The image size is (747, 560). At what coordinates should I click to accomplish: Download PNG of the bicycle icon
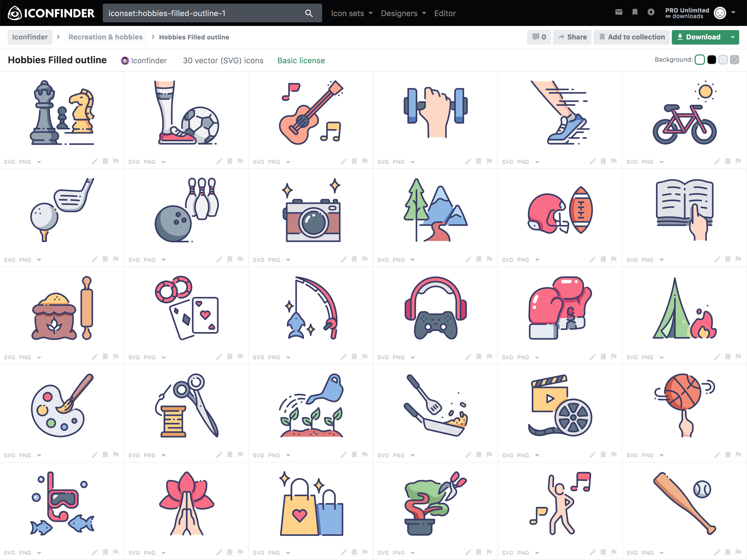tap(647, 162)
